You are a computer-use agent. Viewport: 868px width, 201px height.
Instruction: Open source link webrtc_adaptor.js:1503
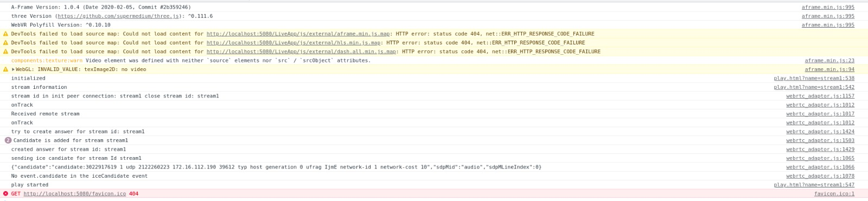click(820, 140)
